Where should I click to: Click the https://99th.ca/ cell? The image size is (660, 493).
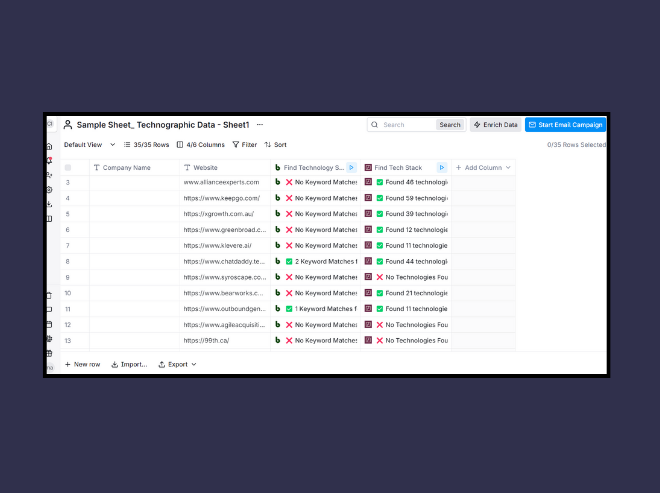click(225, 341)
